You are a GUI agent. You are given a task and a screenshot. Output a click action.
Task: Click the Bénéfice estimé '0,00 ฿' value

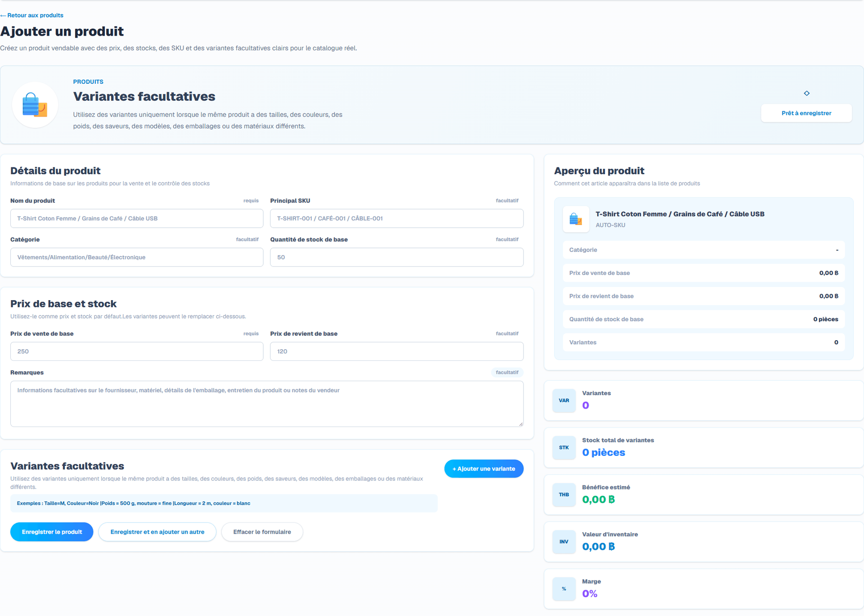pyautogui.click(x=598, y=499)
